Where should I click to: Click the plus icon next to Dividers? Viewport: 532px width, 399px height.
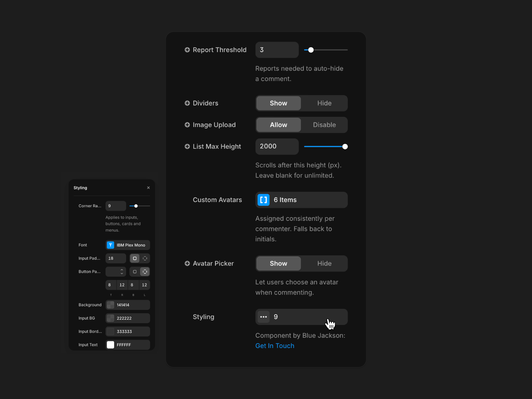pos(187,103)
